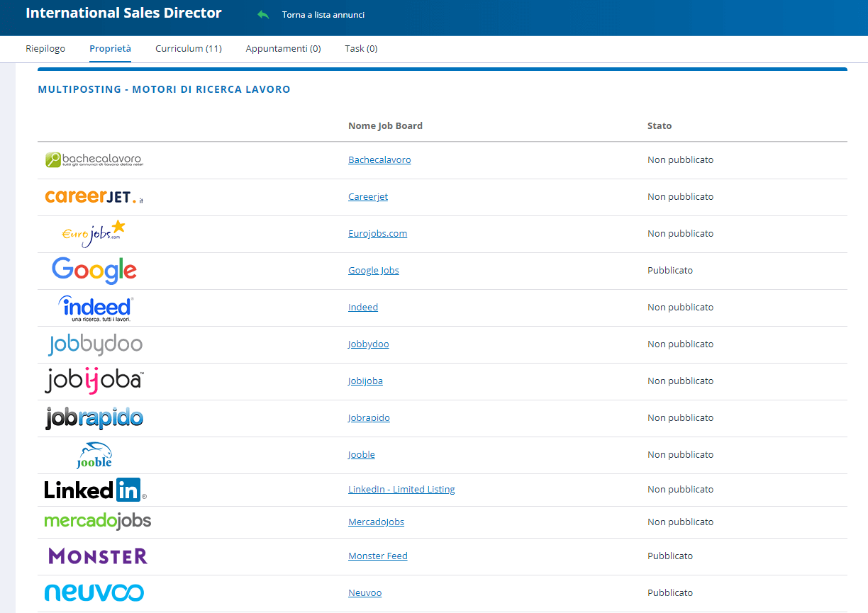The width and height of the screenshot is (868, 613).
Task: Click the Jooble rabbit logo
Action: 94,455
